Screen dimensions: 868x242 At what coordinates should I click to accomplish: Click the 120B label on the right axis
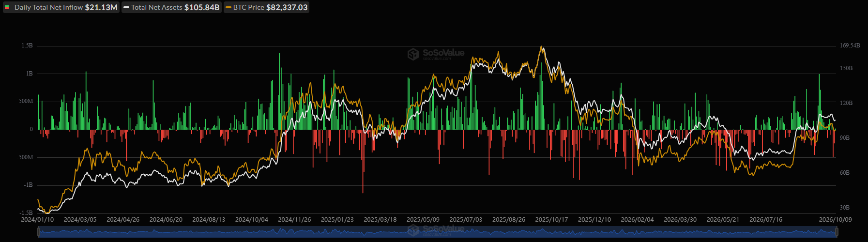[x=846, y=103]
